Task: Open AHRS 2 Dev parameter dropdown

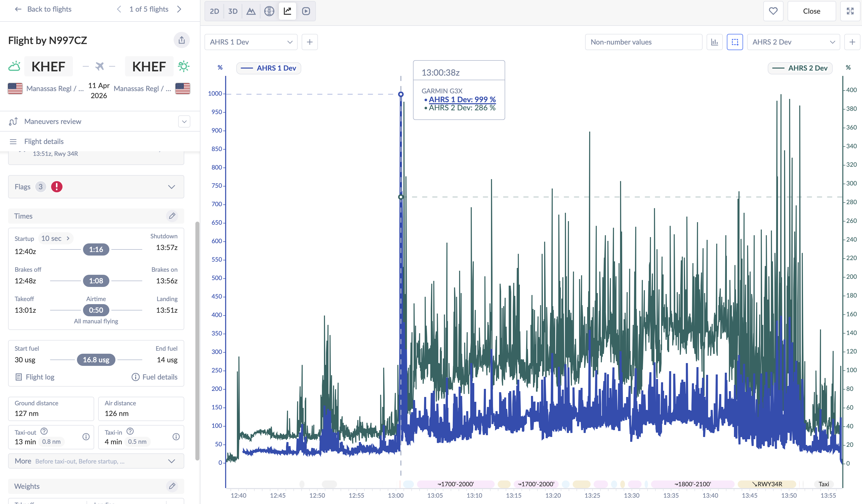Action: tap(794, 42)
